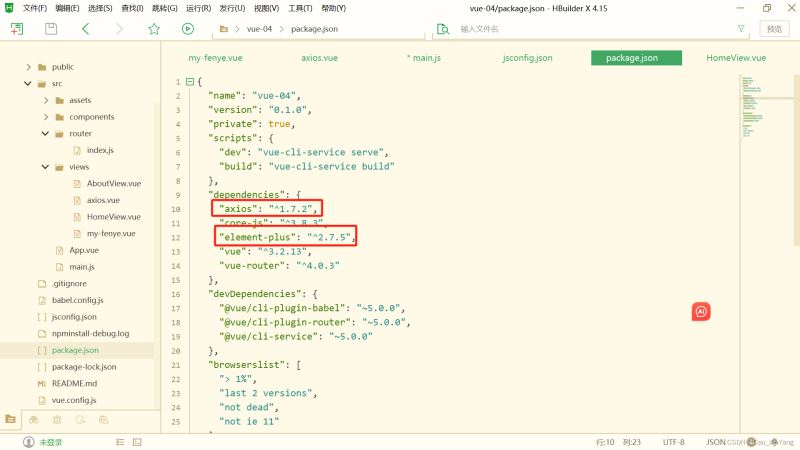
Task: Open the 帮助(Y) menu
Action: (333, 8)
